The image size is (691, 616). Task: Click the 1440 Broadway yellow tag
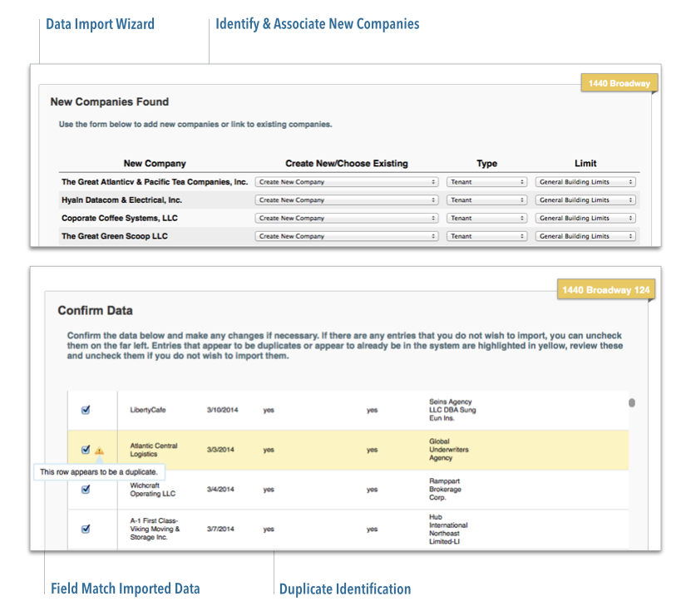pos(619,83)
